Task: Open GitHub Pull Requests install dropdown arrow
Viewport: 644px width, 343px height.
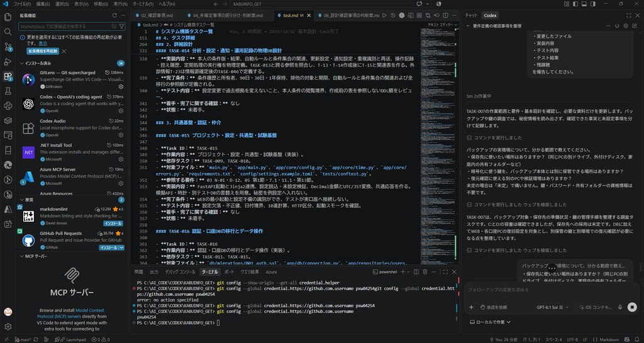Action: tap(121, 248)
